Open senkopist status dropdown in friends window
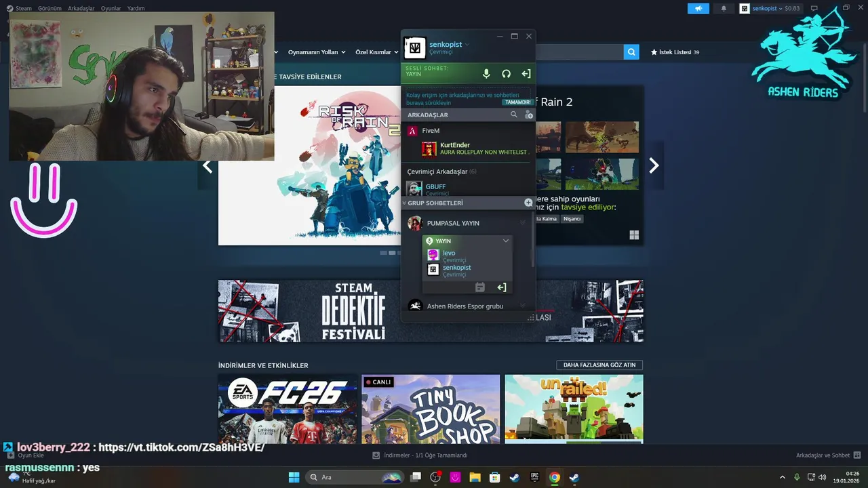Viewport: 868px width, 488px height. click(467, 45)
